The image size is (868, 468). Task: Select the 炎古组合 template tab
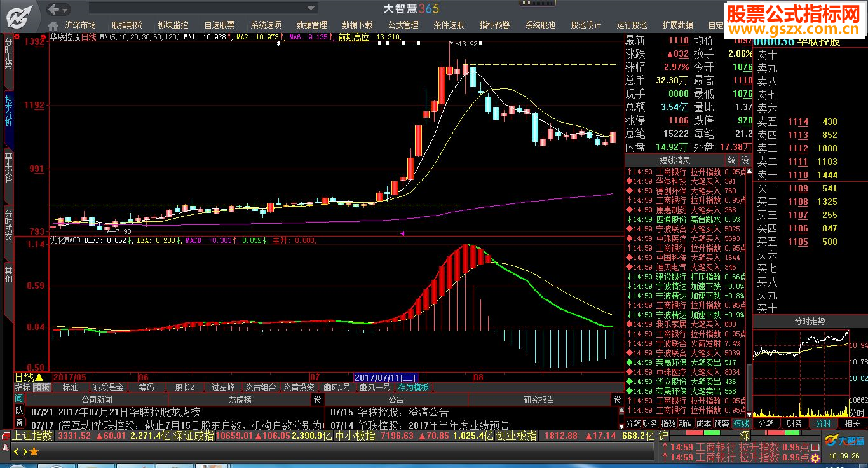(x=261, y=387)
